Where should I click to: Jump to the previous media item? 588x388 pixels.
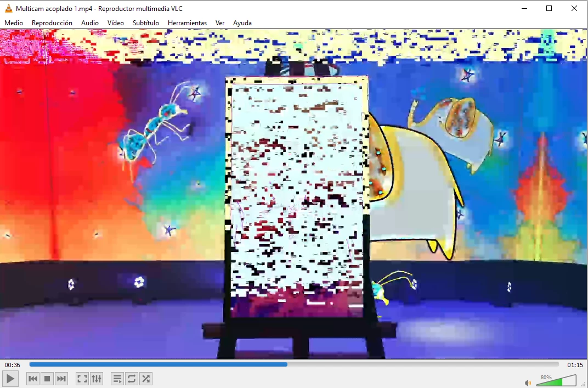tap(33, 379)
